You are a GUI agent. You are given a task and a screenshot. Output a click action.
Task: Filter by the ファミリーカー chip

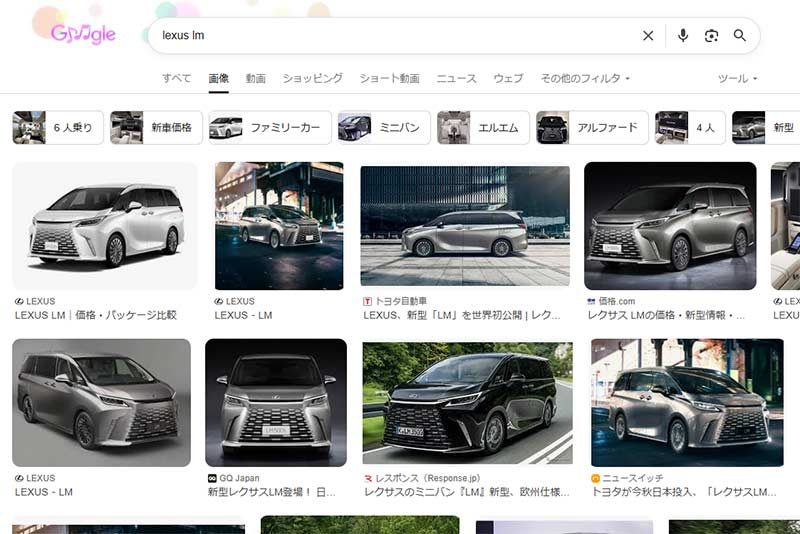pyautogui.click(x=270, y=128)
